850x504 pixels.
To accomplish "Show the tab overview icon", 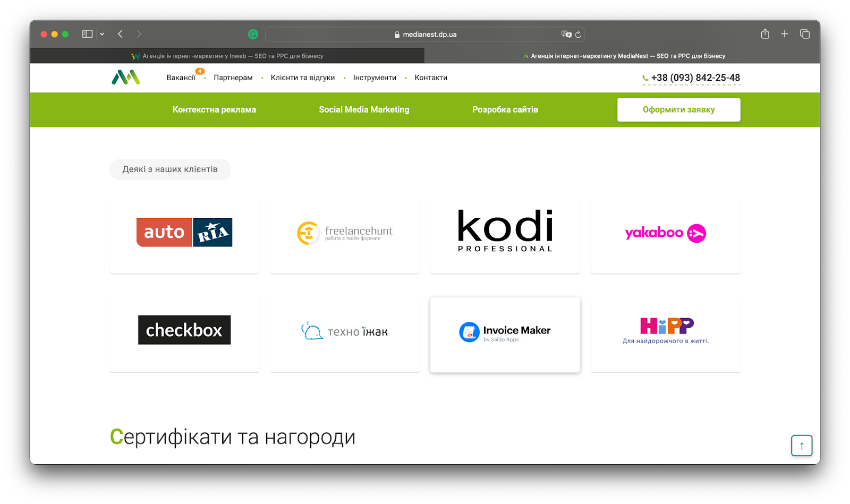I will [x=805, y=34].
